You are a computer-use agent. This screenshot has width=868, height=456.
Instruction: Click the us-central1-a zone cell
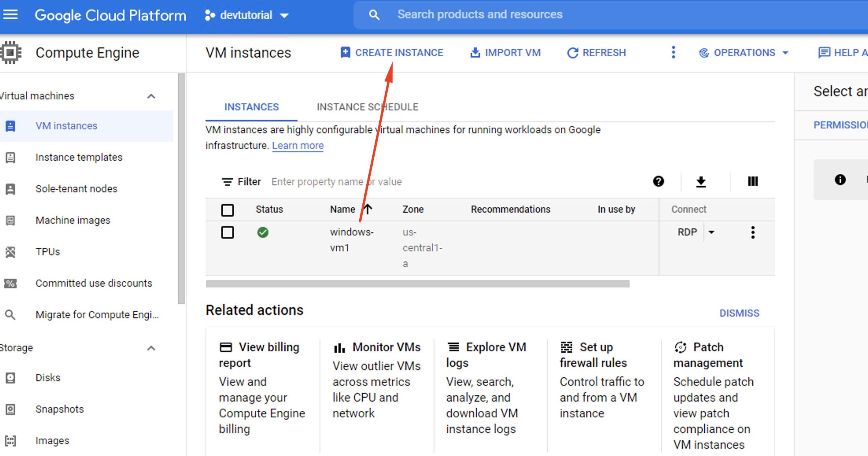point(422,248)
